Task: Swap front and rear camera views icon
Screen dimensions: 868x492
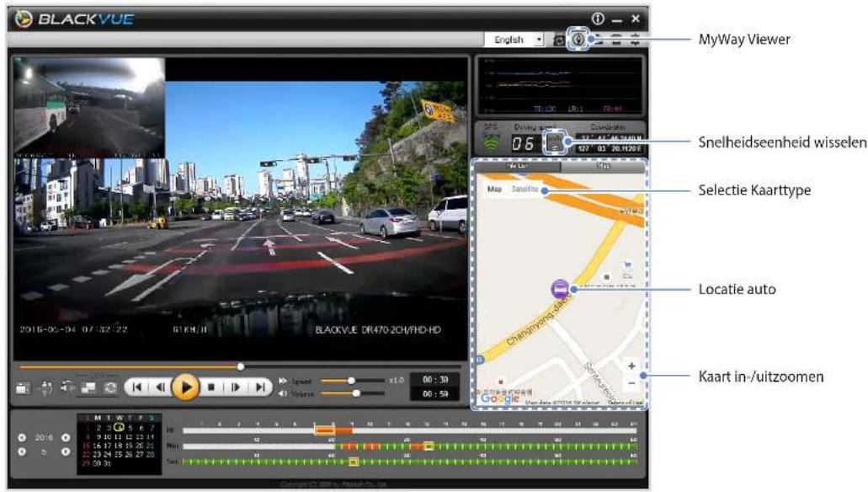Action: coord(88,388)
